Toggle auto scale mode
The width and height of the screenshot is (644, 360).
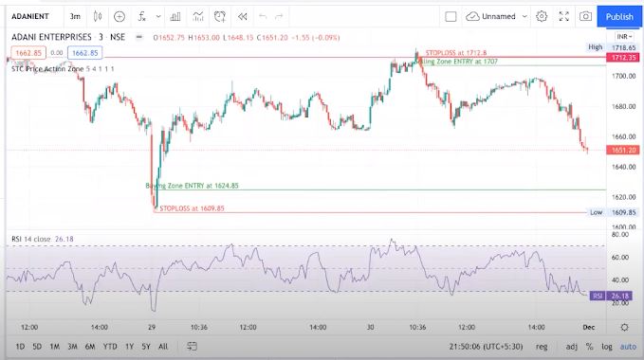pyautogui.click(x=628, y=347)
